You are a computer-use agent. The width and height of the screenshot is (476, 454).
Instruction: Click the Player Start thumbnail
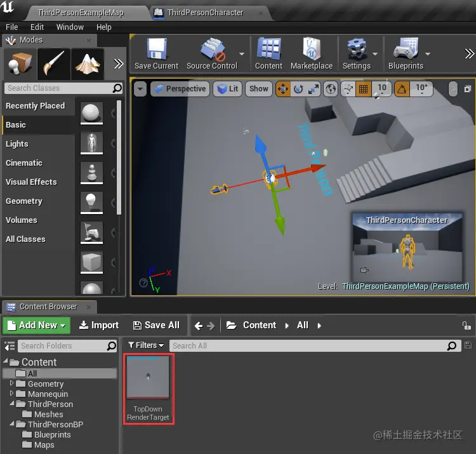pyautogui.click(x=91, y=232)
